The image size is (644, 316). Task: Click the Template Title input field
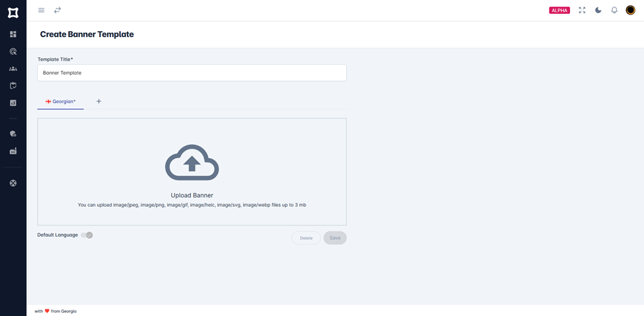[192, 73]
